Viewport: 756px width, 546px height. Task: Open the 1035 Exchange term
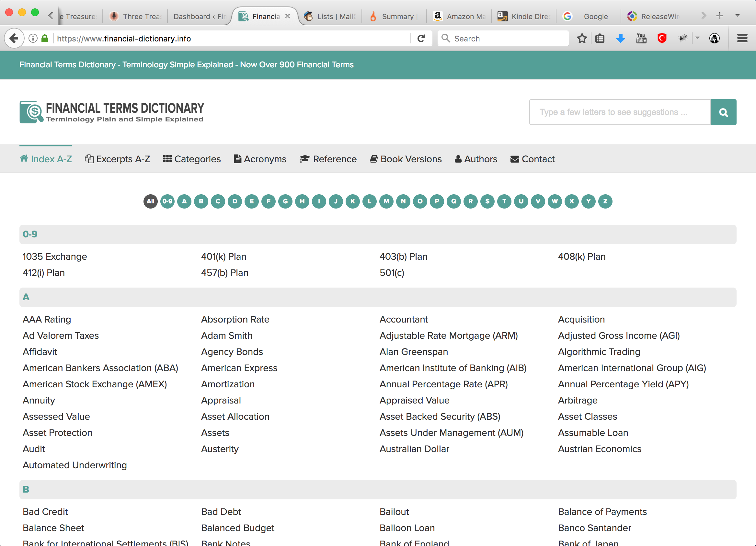click(x=55, y=256)
